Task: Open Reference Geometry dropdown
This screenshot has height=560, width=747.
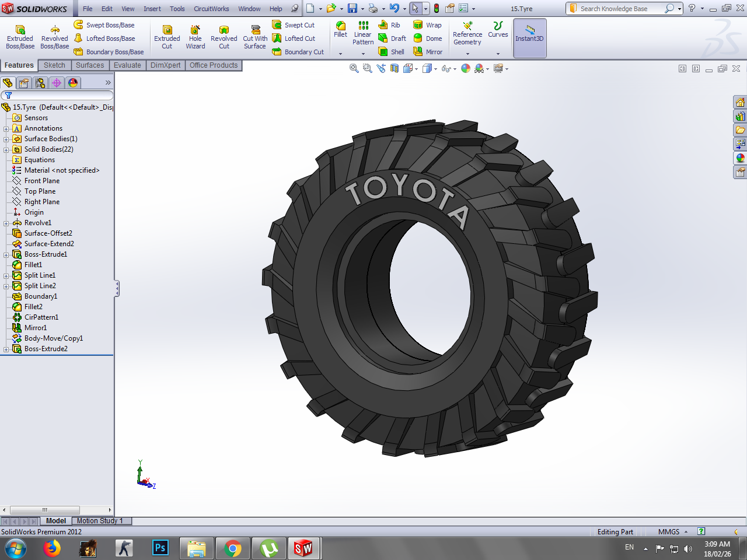Action: click(467, 54)
